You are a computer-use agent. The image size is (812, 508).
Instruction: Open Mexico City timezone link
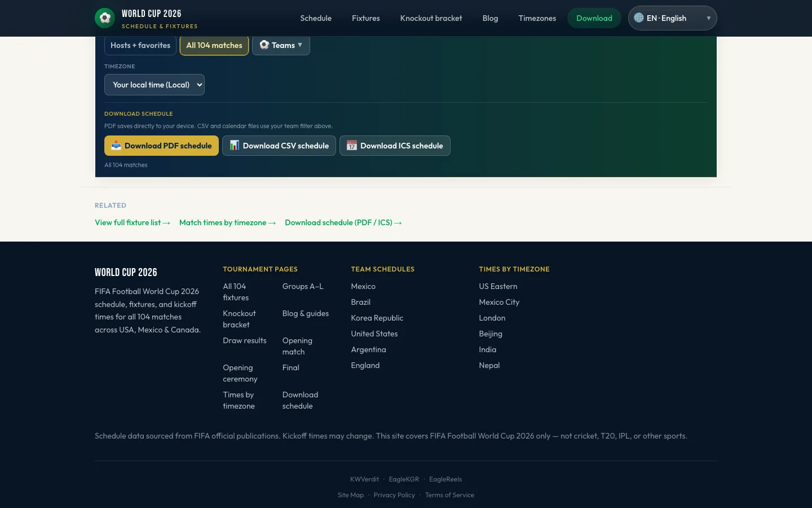click(499, 302)
